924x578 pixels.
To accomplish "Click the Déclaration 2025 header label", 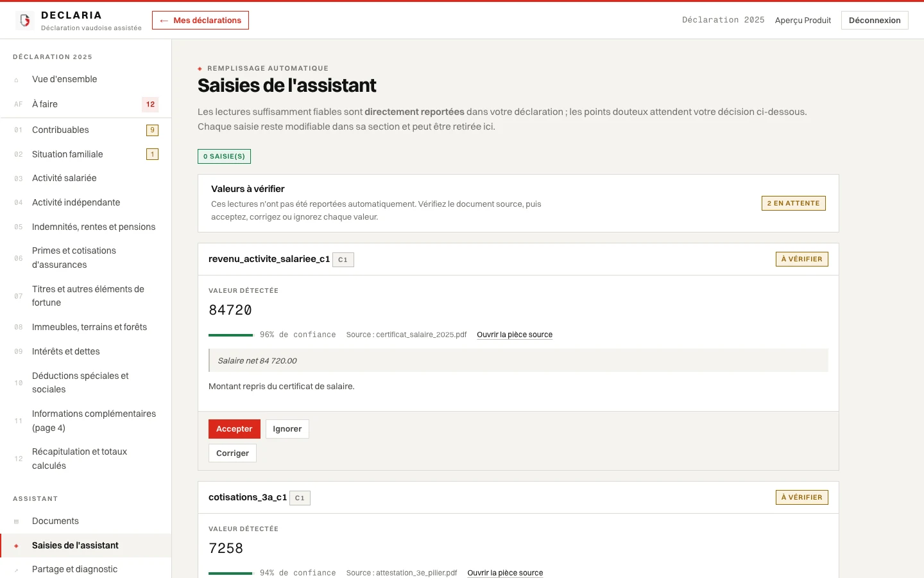I will tap(723, 20).
